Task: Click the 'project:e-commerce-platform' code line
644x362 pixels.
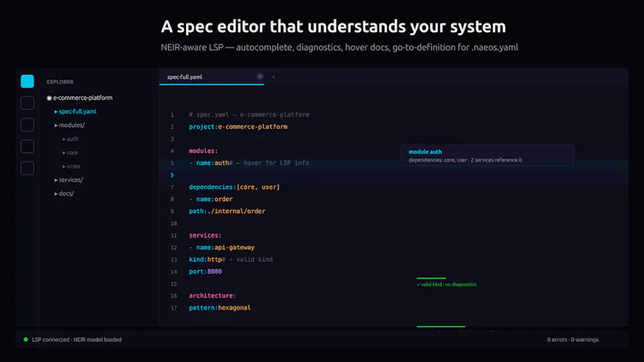Action: [x=238, y=126]
